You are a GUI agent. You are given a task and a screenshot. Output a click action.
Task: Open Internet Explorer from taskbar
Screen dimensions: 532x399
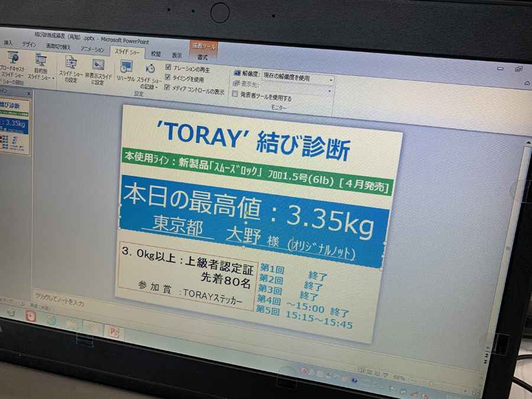(x=51, y=320)
